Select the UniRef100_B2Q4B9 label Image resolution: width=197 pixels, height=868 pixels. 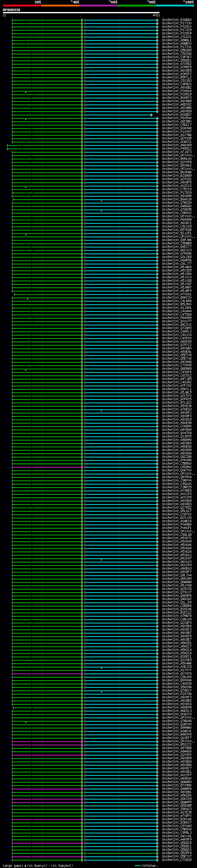177,176
